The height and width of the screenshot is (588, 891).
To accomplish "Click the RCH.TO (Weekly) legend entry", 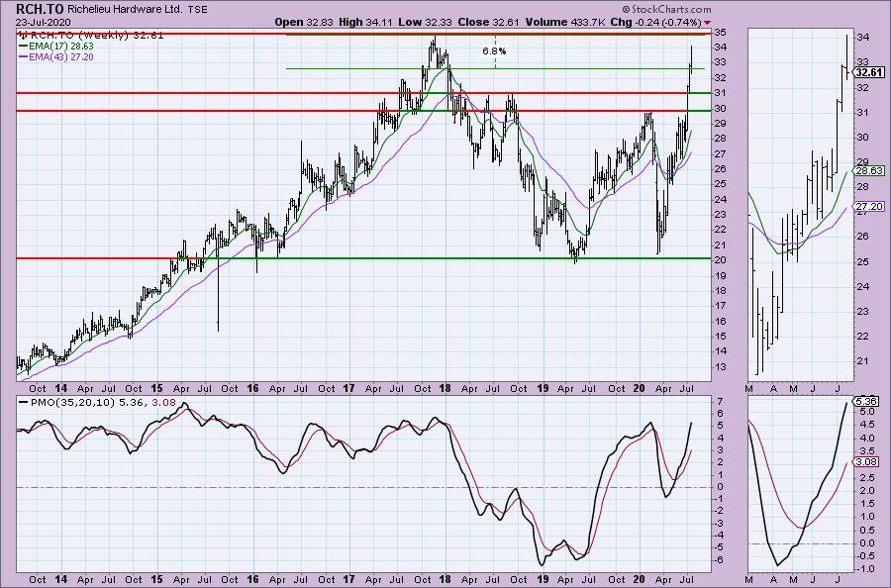I will tap(97, 35).
